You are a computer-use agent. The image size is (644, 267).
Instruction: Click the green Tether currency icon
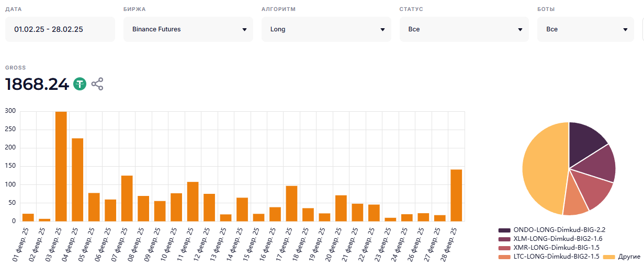tap(80, 84)
